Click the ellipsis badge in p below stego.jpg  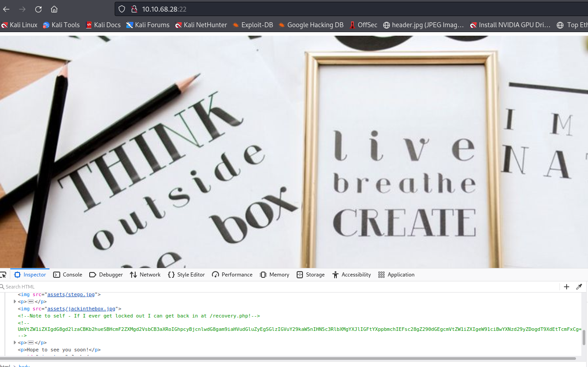point(31,302)
